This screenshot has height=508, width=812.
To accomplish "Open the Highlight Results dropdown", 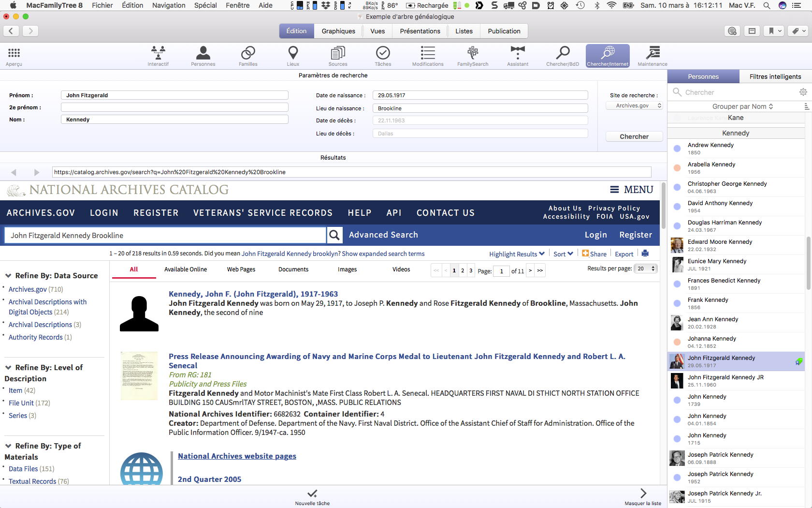I will tap(517, 254).
